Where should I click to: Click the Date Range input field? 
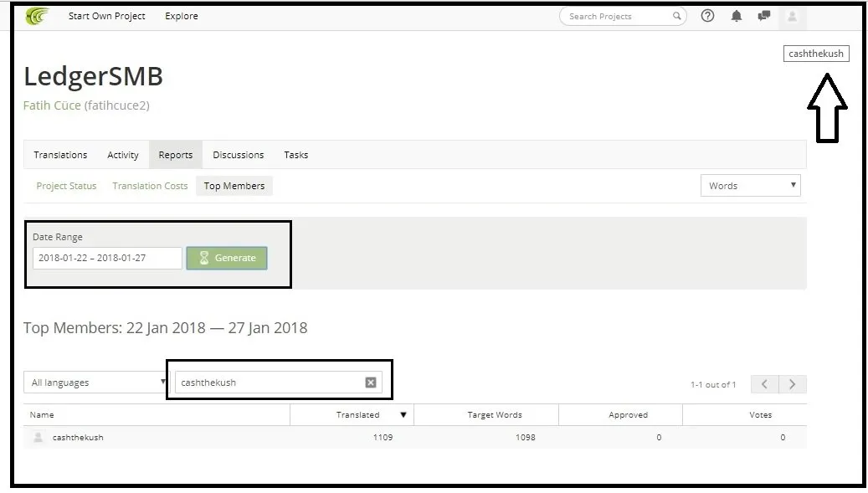[107, 258]
